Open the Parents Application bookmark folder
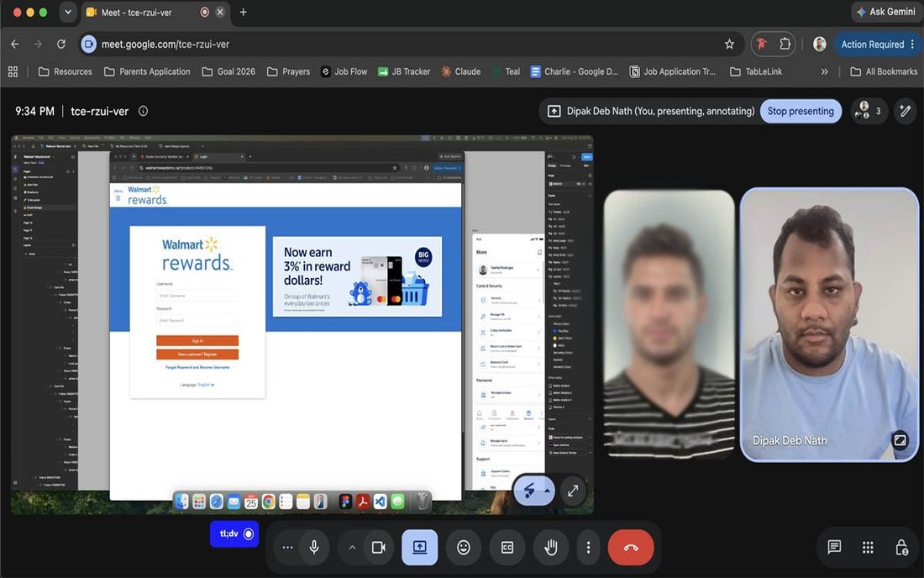The height and width of the screenshot is (578, 924). coord(147,72)
